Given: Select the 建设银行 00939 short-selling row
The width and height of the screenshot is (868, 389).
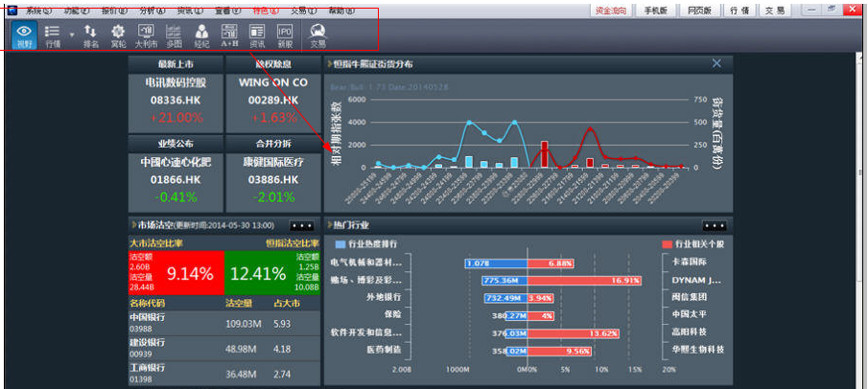Looking at the screenshot, I should tap(224, 349).
